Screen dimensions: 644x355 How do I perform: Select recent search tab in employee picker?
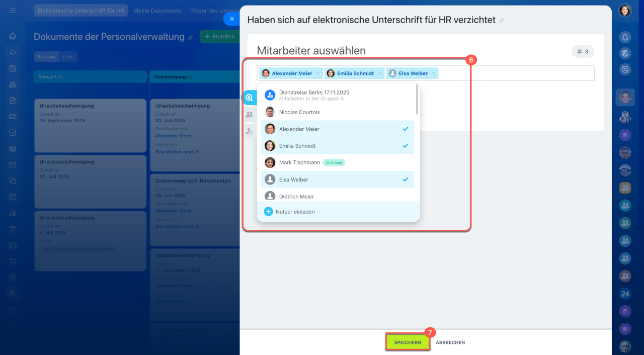click(249, 98)
